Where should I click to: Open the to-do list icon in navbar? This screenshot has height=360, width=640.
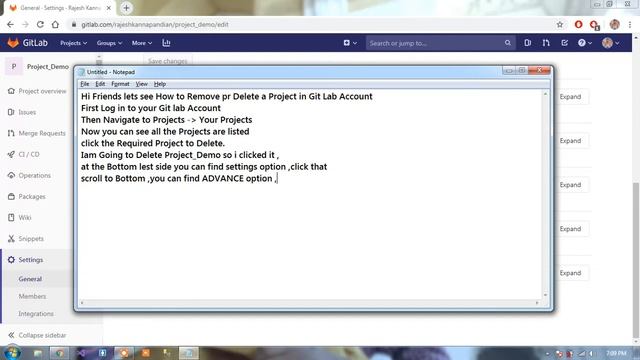[x=564, y=43]
